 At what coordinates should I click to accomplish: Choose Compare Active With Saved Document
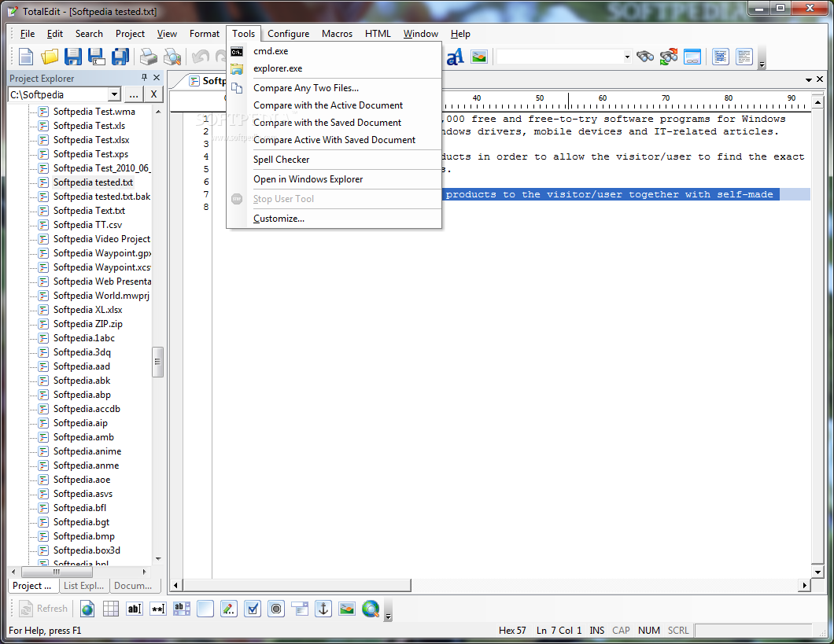[334, 140]
